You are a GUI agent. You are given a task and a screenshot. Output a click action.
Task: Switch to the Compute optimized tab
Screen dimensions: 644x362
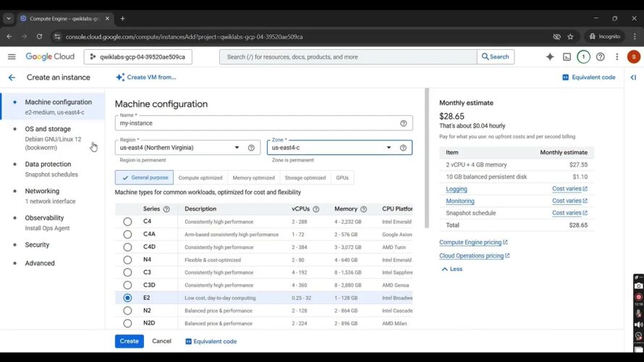[200, 177]
